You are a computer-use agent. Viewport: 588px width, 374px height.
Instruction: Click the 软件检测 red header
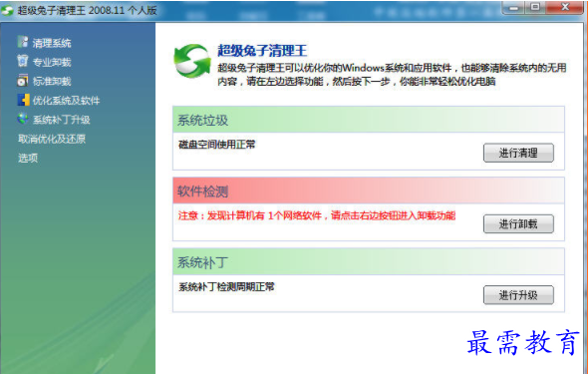click(369, 190)
